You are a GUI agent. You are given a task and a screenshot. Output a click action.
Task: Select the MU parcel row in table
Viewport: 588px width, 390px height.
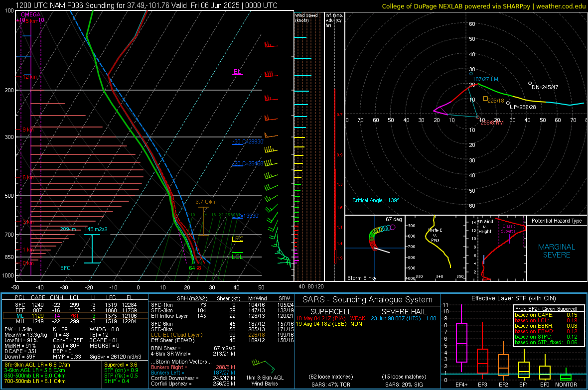point(75,321)
